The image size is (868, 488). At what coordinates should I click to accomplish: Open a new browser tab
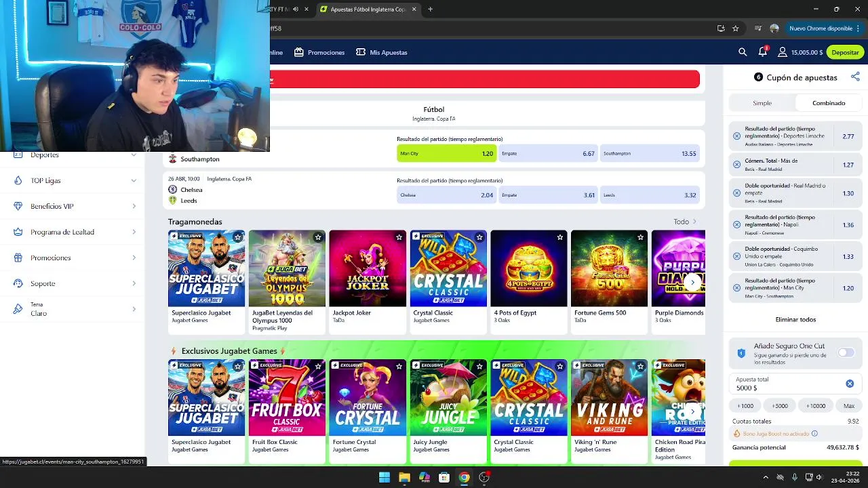click(430, 9)
